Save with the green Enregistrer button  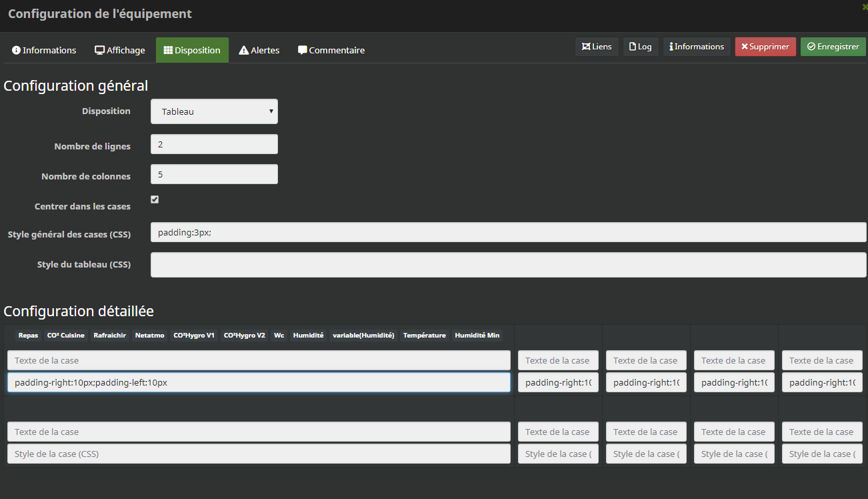tap(833, 47)
